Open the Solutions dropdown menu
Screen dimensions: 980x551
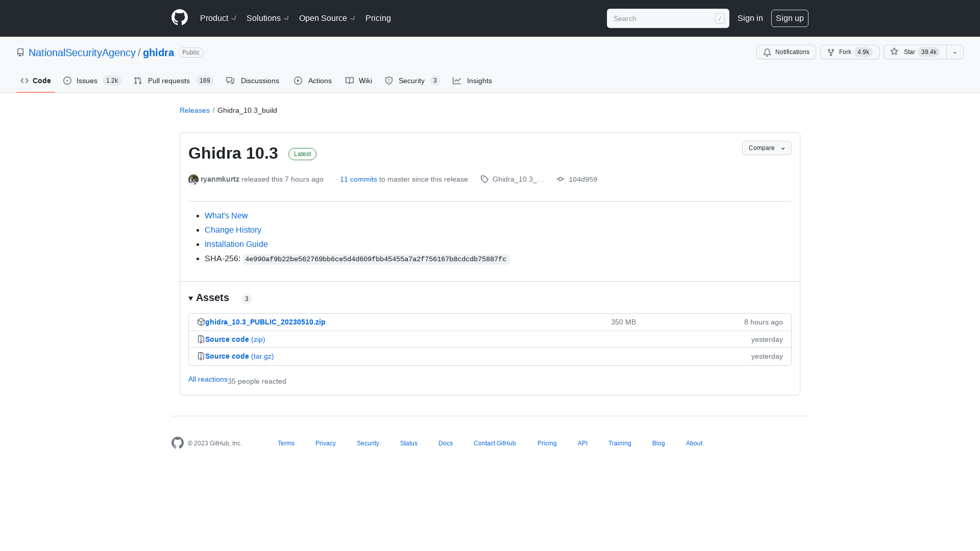click(267, 18)
